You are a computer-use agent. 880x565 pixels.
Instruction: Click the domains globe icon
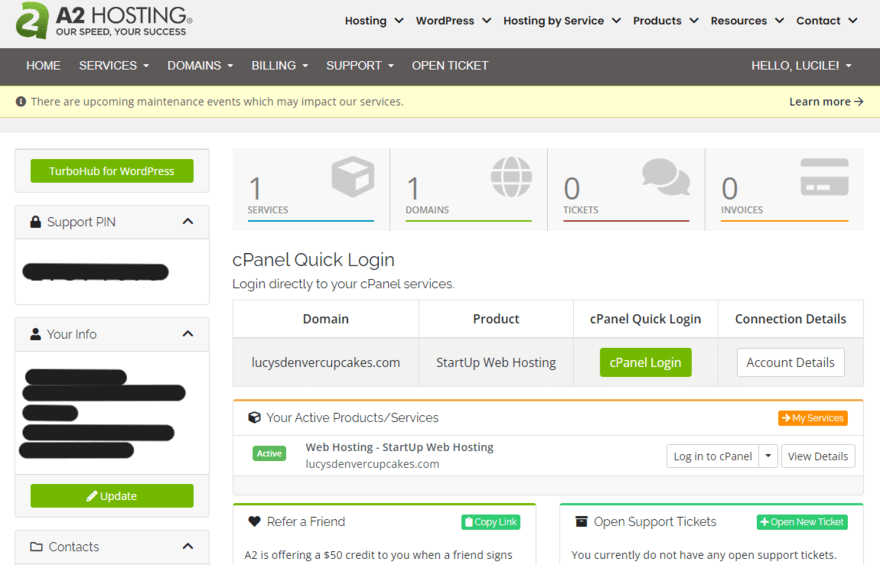[511, 177]
